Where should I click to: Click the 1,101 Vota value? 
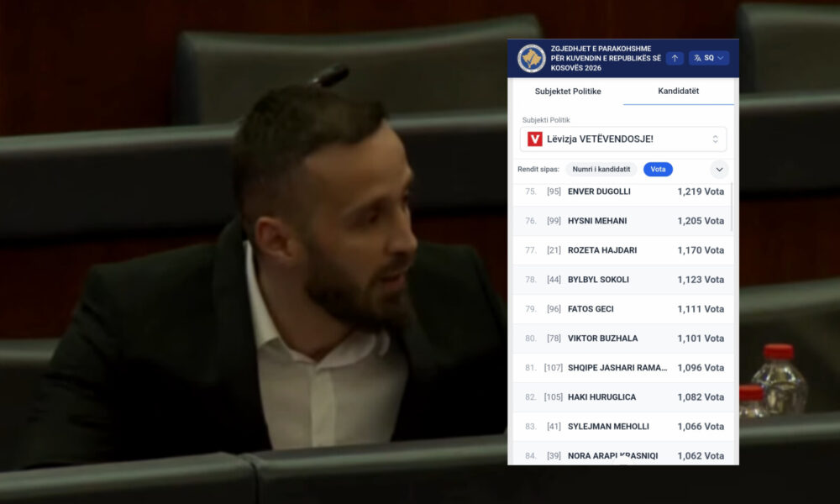pos(701,339)
